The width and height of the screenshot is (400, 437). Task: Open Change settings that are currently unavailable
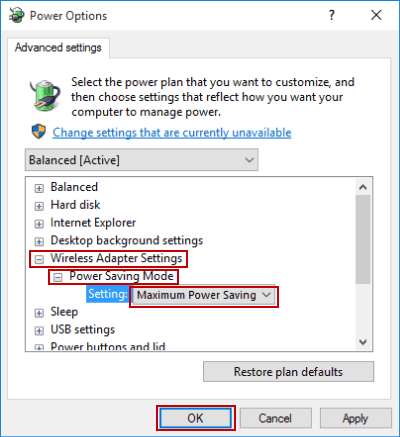tap(172, 132)
